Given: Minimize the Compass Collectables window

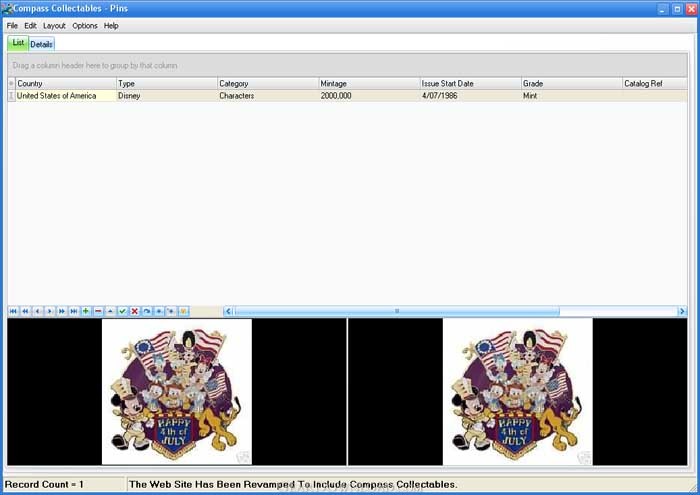Looking at the screenshot, I should [663, 8].
